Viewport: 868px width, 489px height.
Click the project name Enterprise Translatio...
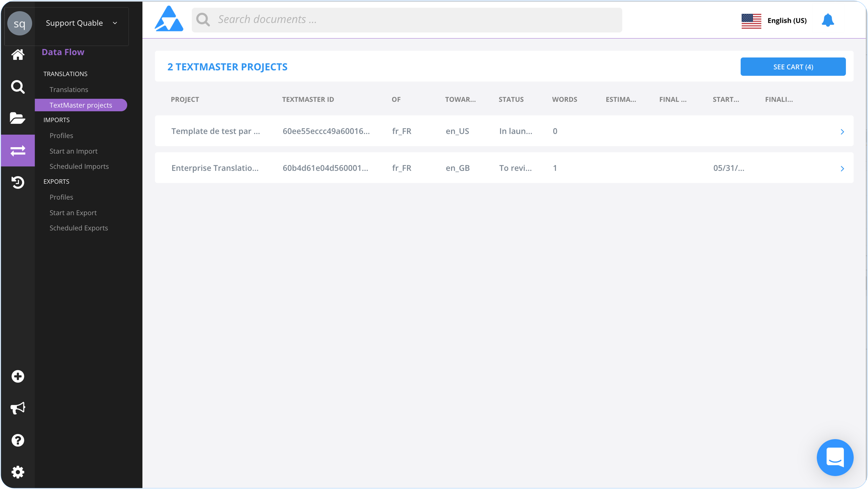click(215, 168)
